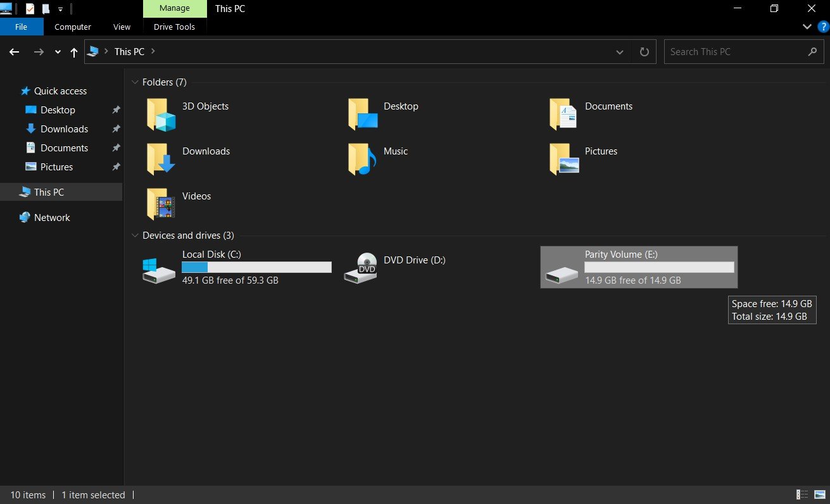Click the system menu icon in the title bar
830x504 pixels.
6,8
